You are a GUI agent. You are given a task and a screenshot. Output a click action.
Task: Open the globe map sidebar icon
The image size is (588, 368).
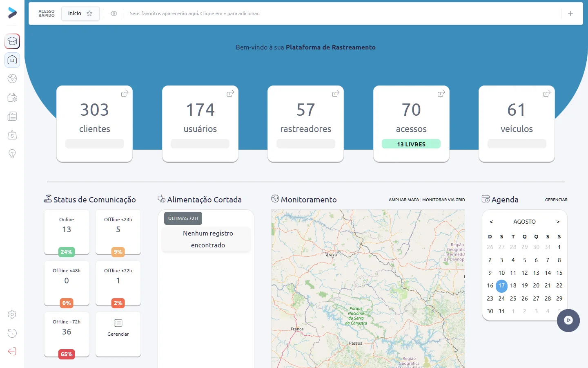(x=12, y=79)
